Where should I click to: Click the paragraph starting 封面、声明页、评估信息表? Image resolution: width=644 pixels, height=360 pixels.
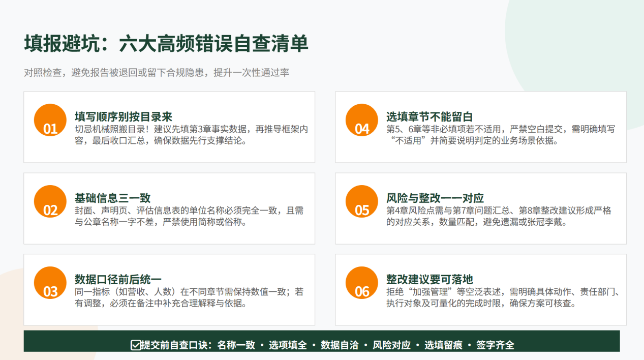[x=189, y=216]
